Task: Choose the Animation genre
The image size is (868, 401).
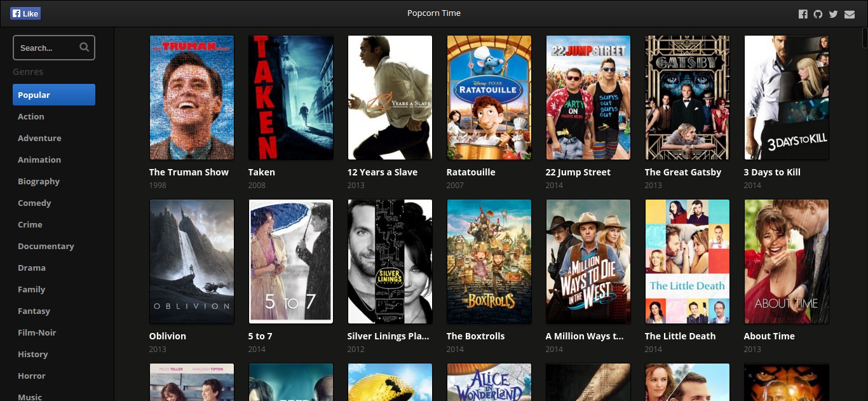Action: click(x=39, y=160)
